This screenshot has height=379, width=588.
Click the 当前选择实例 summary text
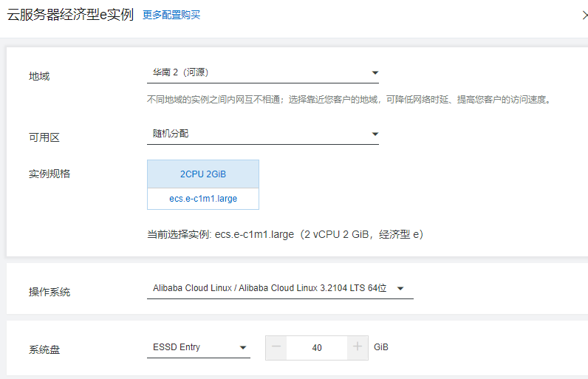(285, 235)
